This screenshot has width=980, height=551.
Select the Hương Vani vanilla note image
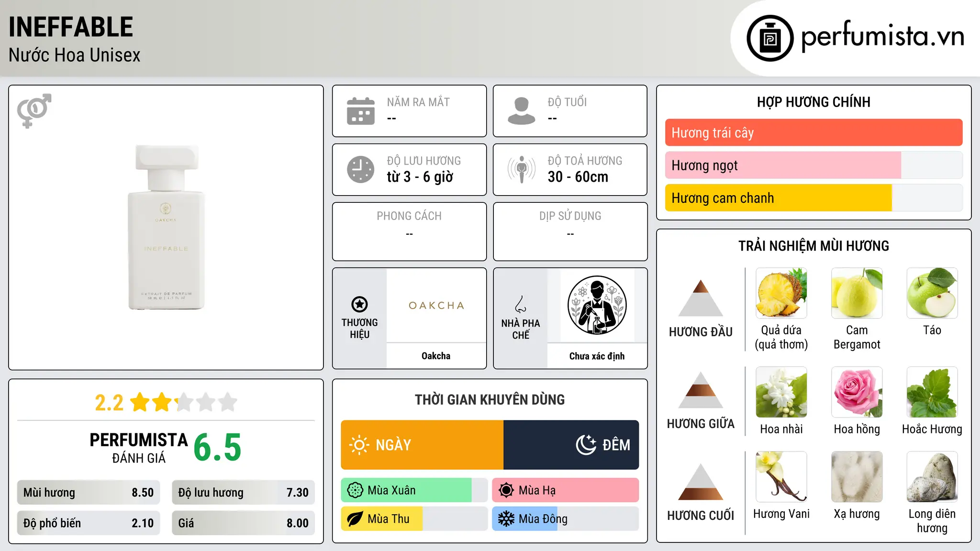(781, 477)
